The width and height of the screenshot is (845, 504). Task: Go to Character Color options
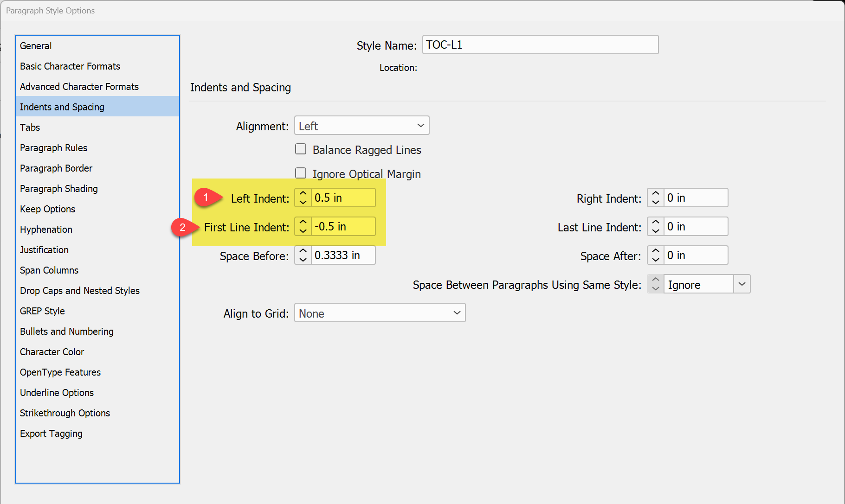[x=52, y=351]
